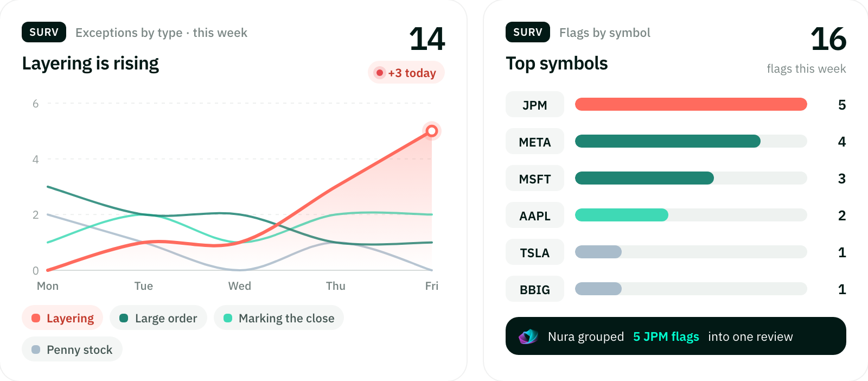
Task: Click the SURV badge on Exceptions card
Action: coord(44,32)
